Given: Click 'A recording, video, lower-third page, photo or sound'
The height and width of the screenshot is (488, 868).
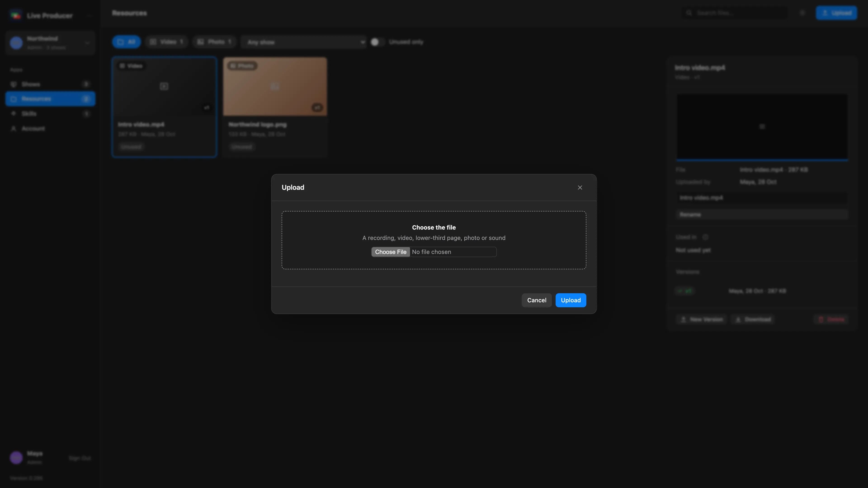Looking at the screenshot, I should pos(434,238).
